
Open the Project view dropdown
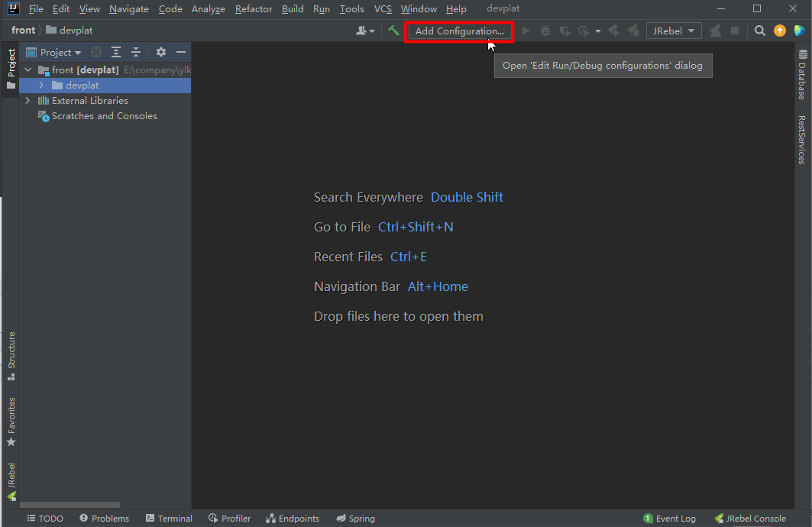point(54,52)
